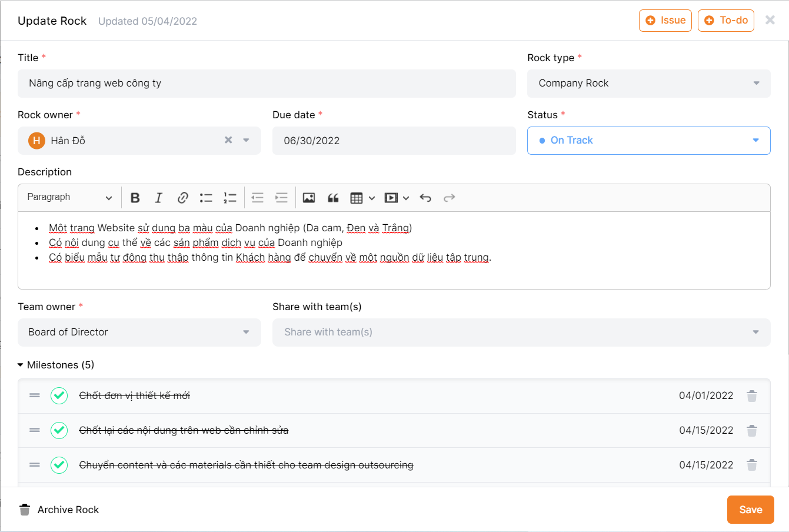Click date of 'Chuyển content và các materials' milestone
789x532 pixels.
706,465
